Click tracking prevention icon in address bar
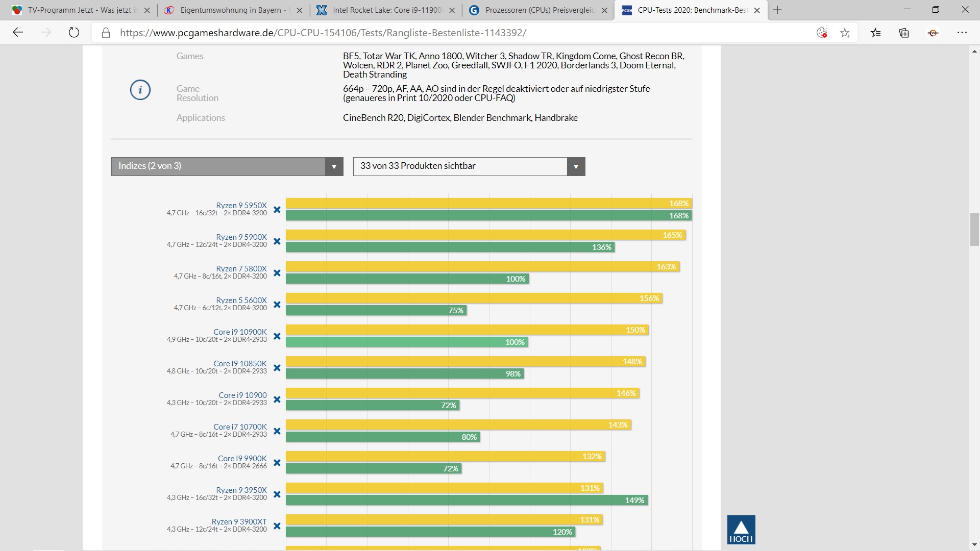 pos(822,33)
